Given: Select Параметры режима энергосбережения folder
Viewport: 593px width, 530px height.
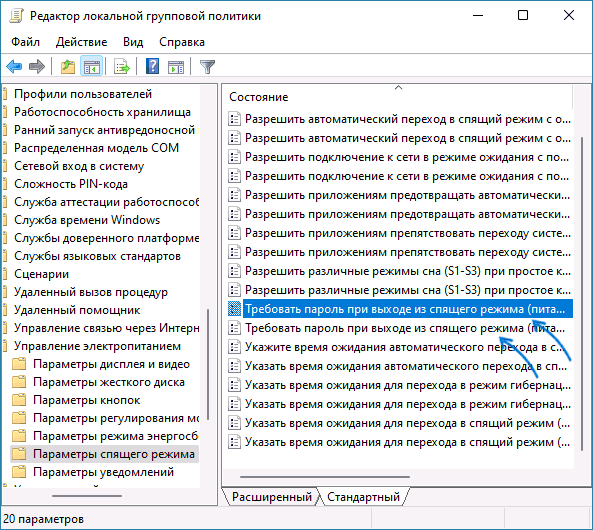Looking at the screenshot, I should pos(116,436).
